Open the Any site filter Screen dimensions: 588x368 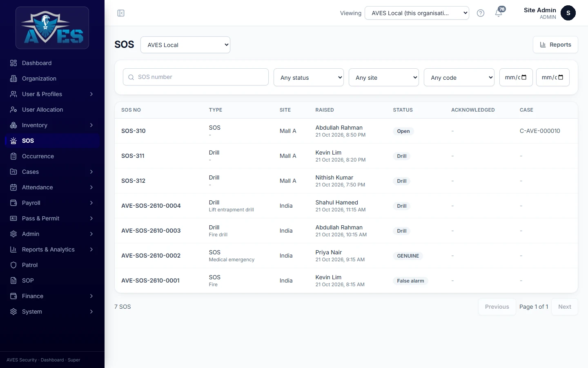pyautogui.click(x=384, y=77)
